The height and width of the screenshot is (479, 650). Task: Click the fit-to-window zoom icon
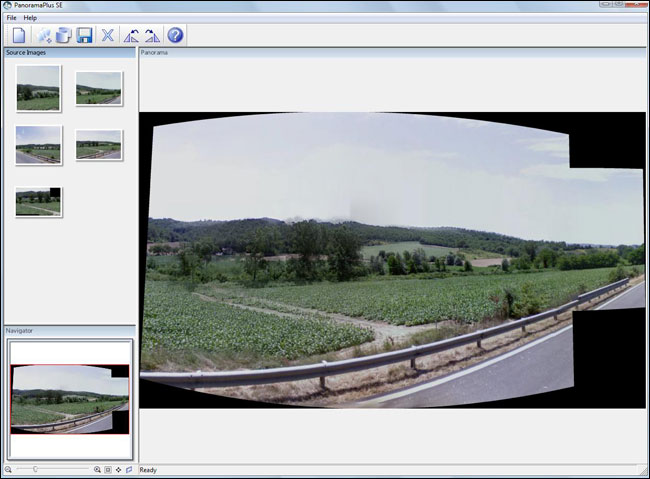coord(108,470)
